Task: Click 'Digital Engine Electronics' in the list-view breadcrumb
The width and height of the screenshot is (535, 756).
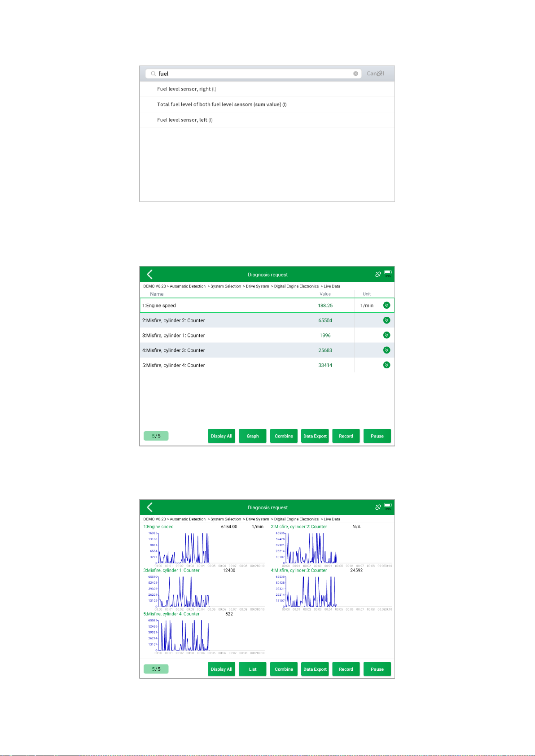Action: point(296,286)
